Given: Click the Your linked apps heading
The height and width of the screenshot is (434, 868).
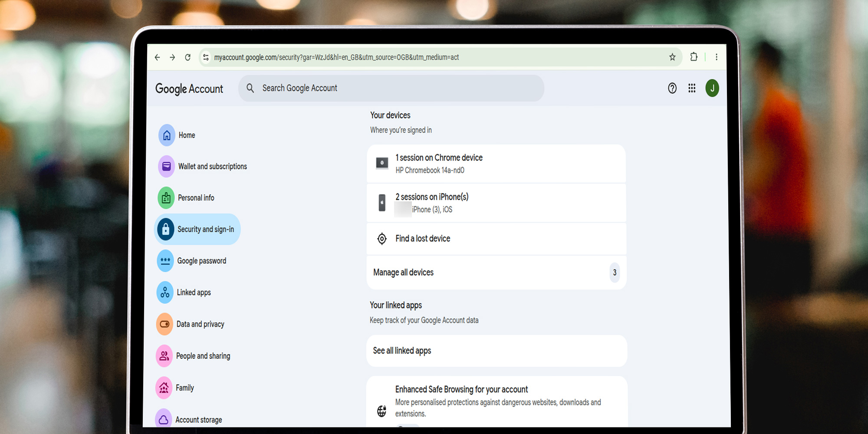Looking at the screenshot, I should [396, 306].
